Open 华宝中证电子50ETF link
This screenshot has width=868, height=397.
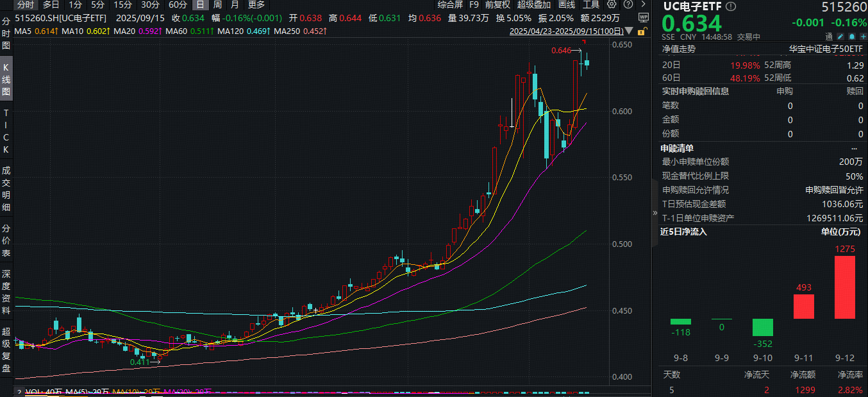click(x=826, y=49)
